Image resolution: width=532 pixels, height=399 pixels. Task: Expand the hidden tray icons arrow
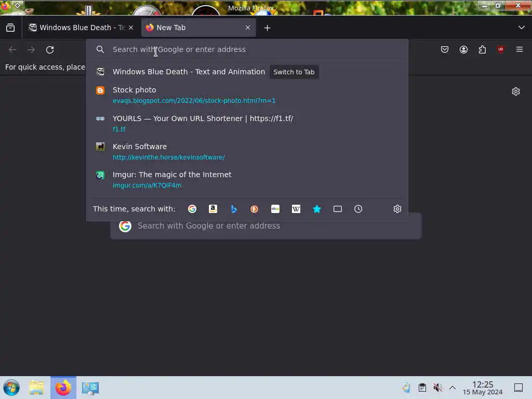[453, 388]
